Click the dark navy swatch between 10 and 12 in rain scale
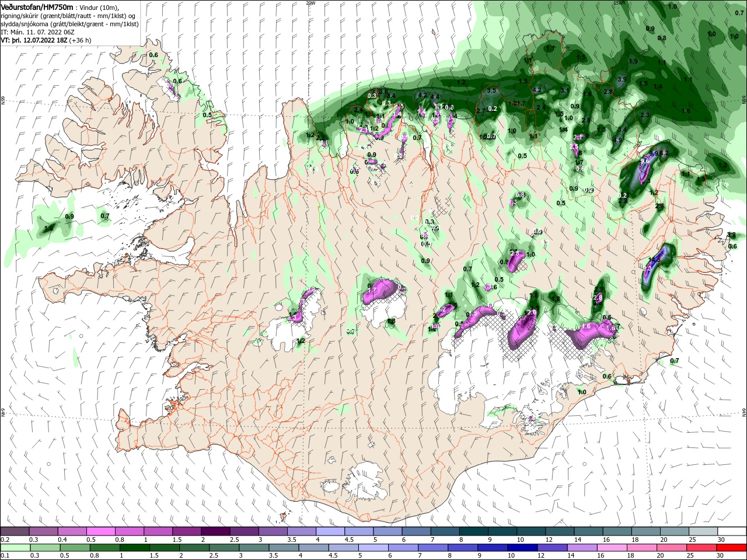The image size is (747, 560). coord(521,548)
